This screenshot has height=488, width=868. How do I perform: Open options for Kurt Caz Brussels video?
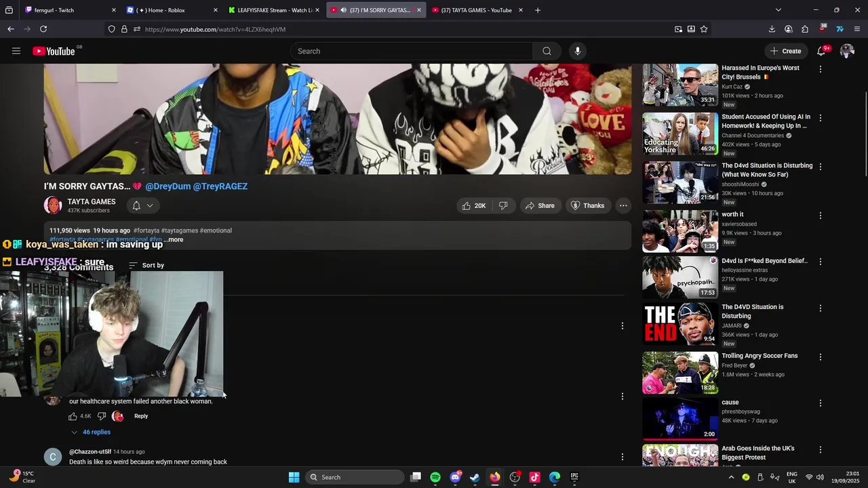click(x=821, y=69)
